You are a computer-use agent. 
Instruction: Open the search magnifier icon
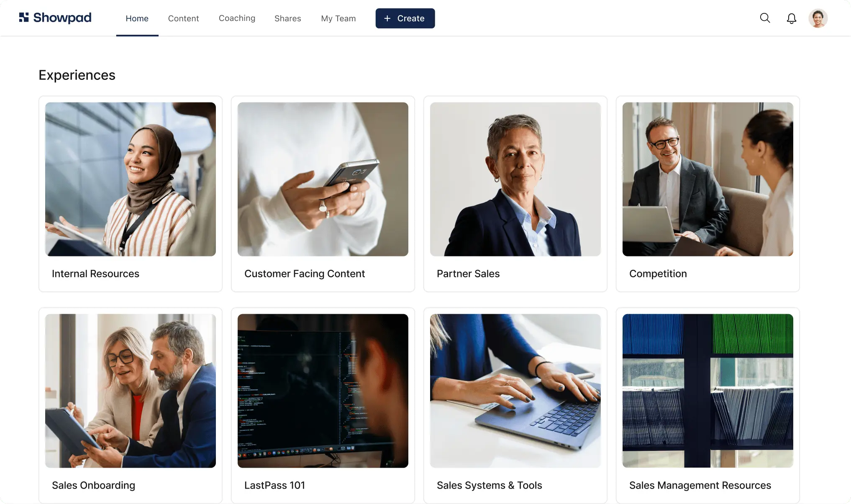pyautogui.click(x=765, y=18)
